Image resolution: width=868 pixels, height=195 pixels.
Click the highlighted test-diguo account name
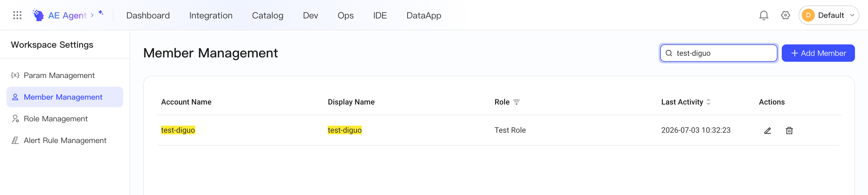178,130
